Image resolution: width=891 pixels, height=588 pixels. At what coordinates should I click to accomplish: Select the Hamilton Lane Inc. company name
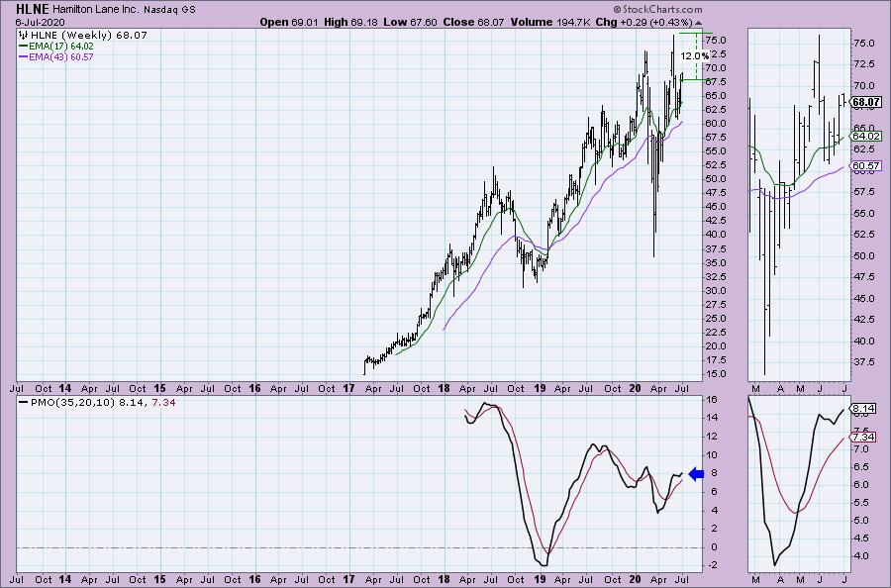(96, 10)
